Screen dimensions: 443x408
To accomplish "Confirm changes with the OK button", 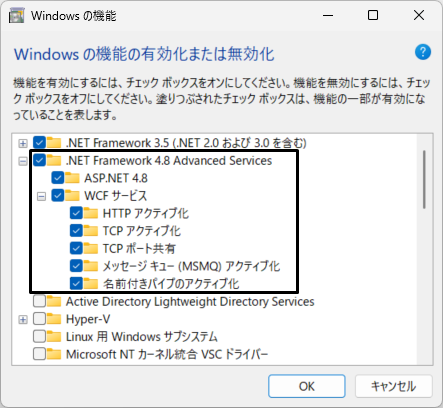I will point(307,386).
